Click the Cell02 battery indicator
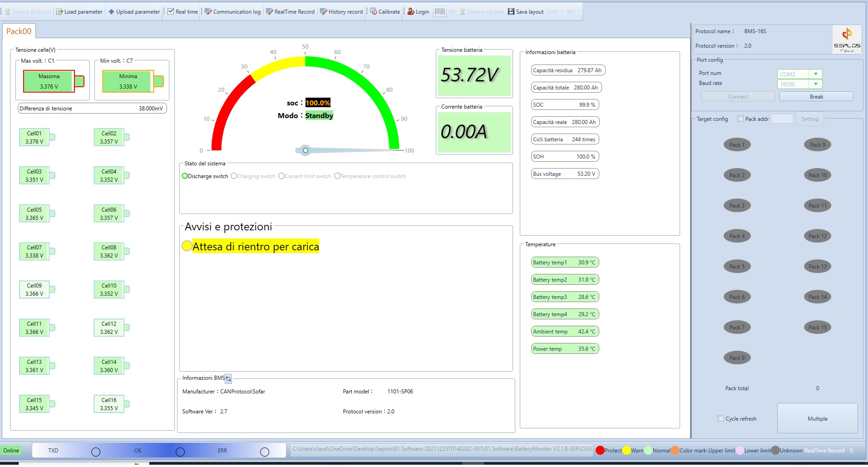Screen dimensions: 868x467 pyautogui.click(x=112, y=137)
